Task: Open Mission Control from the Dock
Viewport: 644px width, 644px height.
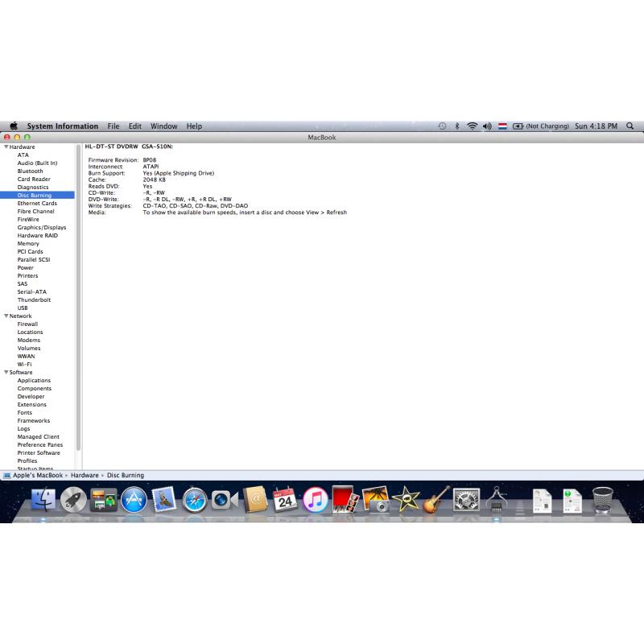Action: [x=103, y=500]
